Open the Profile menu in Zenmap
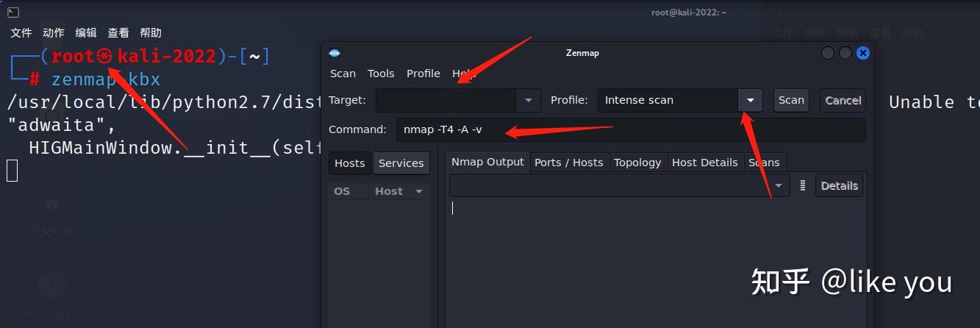980x328 pixels. point(423,74)
